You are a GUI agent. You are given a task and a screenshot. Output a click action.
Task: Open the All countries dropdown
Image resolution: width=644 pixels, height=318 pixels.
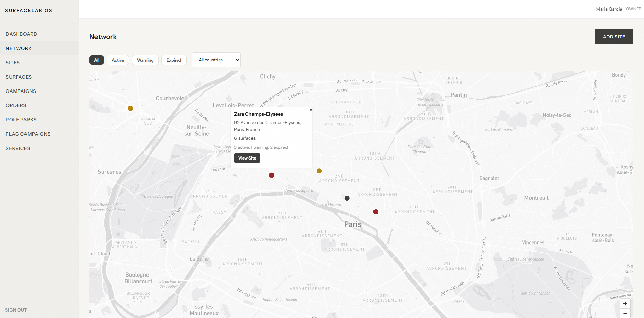[x=216, y=60]
